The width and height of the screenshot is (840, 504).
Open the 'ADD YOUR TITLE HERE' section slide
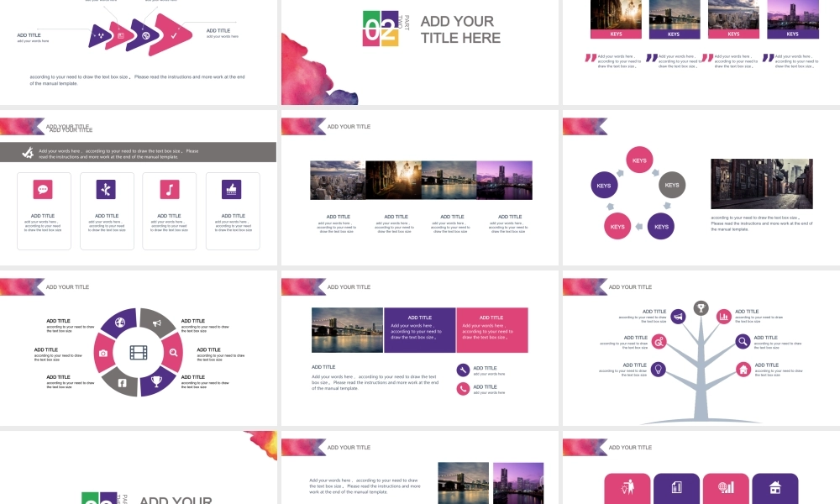click(420, 52)
